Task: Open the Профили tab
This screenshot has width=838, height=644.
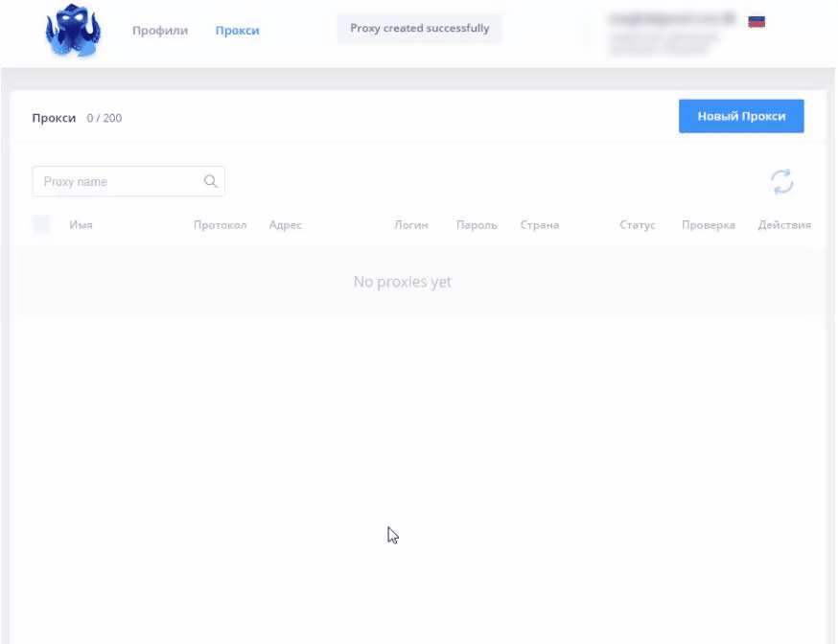Action: pyautogui.click(x=160, y=31)
